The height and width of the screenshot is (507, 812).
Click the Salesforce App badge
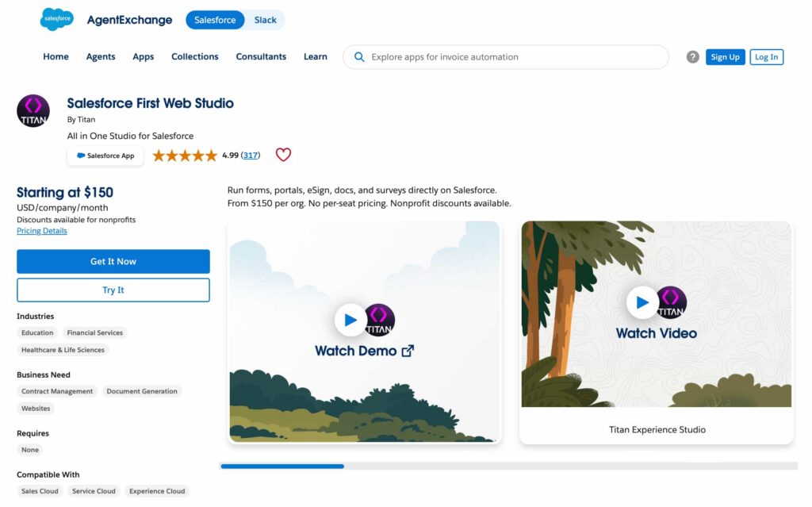105,156
